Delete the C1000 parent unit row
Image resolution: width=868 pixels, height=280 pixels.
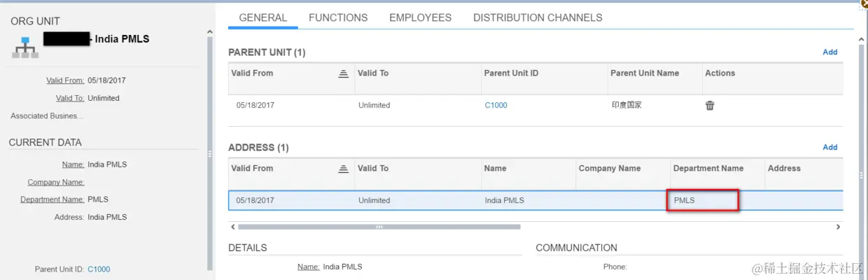point(710,106)
